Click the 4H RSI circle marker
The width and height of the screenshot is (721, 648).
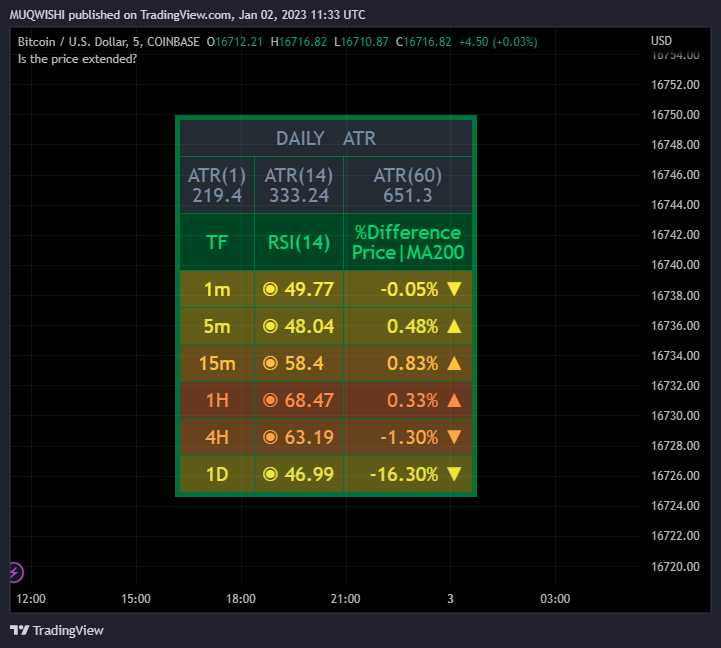270,437
